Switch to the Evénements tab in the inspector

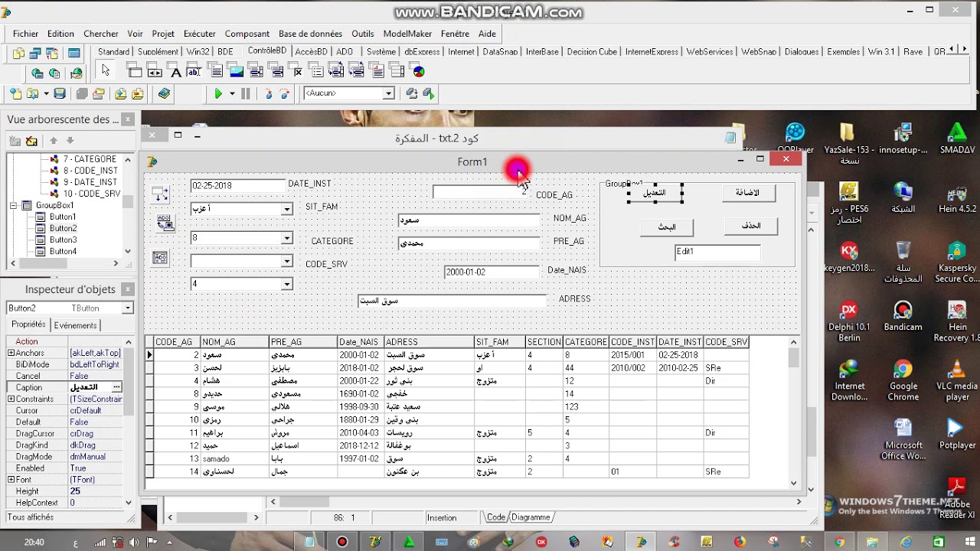(x=75, y=325)
